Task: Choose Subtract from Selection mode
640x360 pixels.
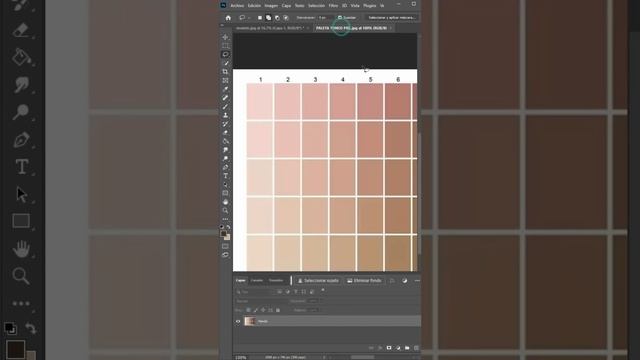Action: pos(277,18)
